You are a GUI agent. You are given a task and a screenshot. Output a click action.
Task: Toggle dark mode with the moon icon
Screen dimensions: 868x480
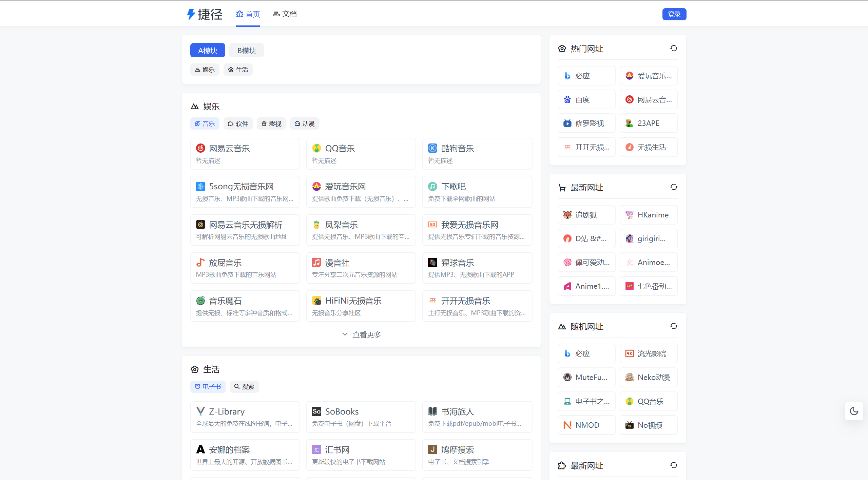click(x=854, y=411)
